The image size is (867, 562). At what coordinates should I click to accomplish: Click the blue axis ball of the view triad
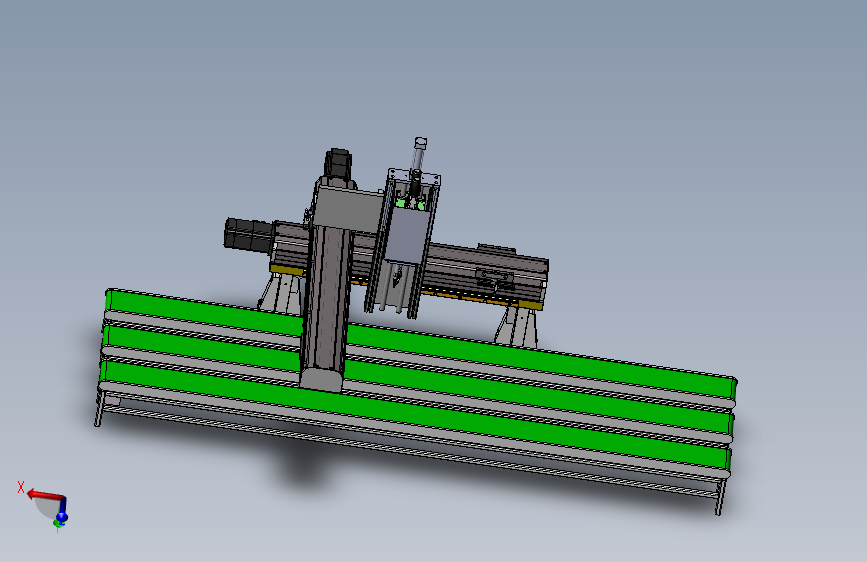(61, 517)
